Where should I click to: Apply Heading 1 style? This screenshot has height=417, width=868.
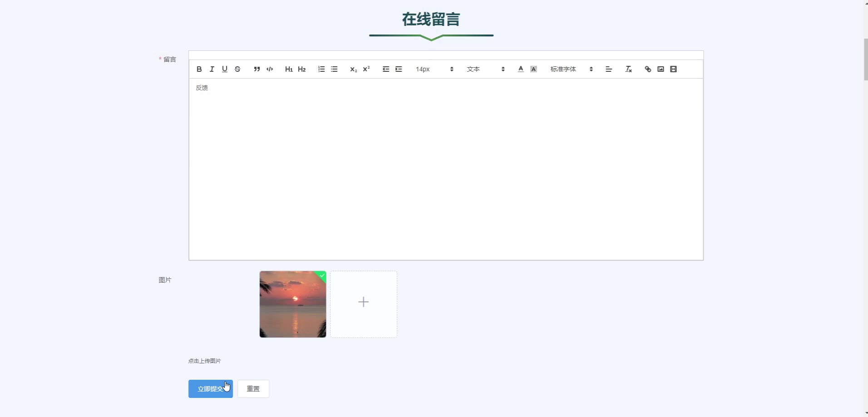289,69
